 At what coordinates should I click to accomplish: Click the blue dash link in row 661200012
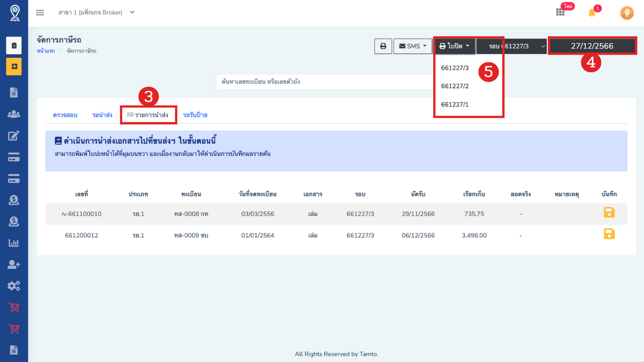pos(520,236)
